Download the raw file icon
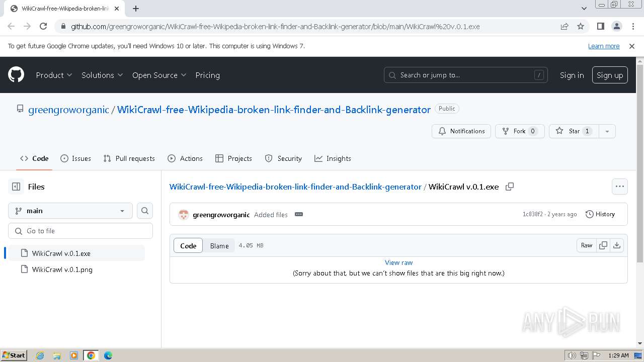This screenshot has height=362, width=644. [x=617, y=245]
